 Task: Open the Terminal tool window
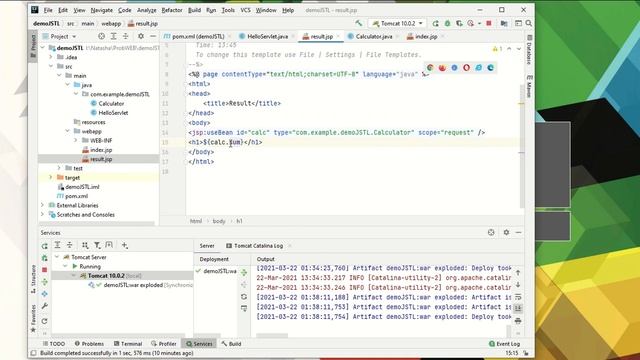pyautogui.click(x=128, y=344)
